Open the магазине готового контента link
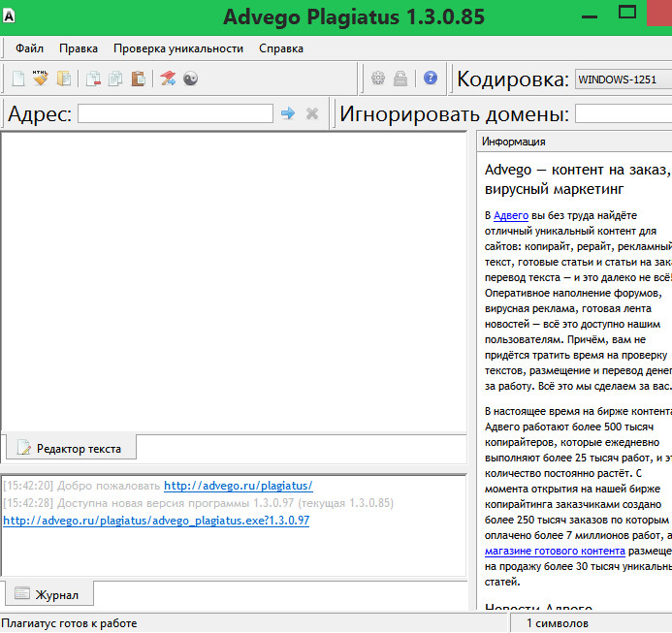 [x=555, y=551]
